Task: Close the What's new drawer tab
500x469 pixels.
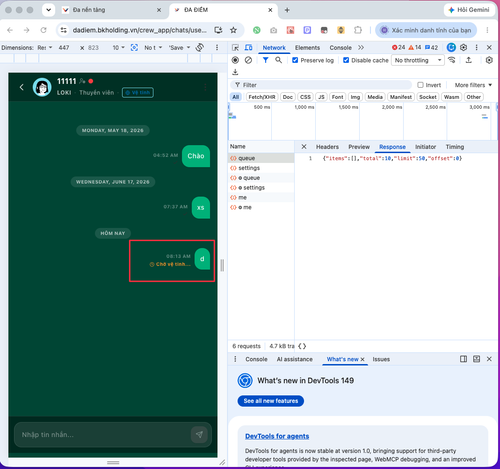Action: [362, 359]
